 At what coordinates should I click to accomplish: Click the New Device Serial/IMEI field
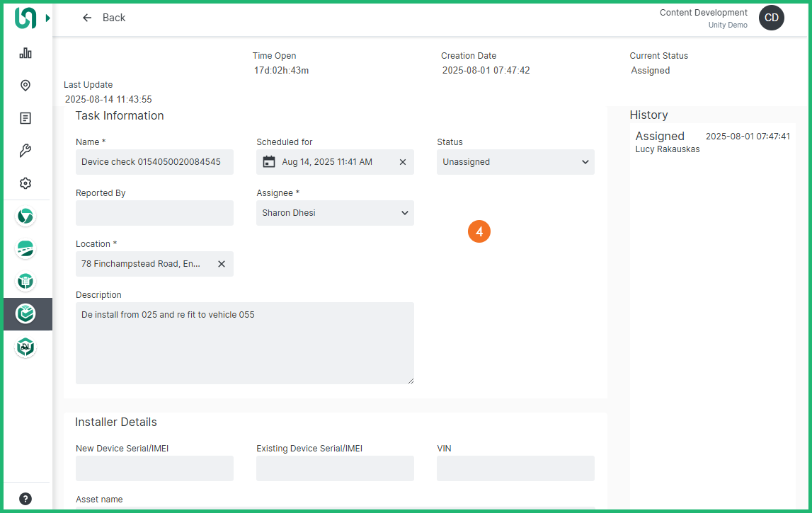(154, 468)
